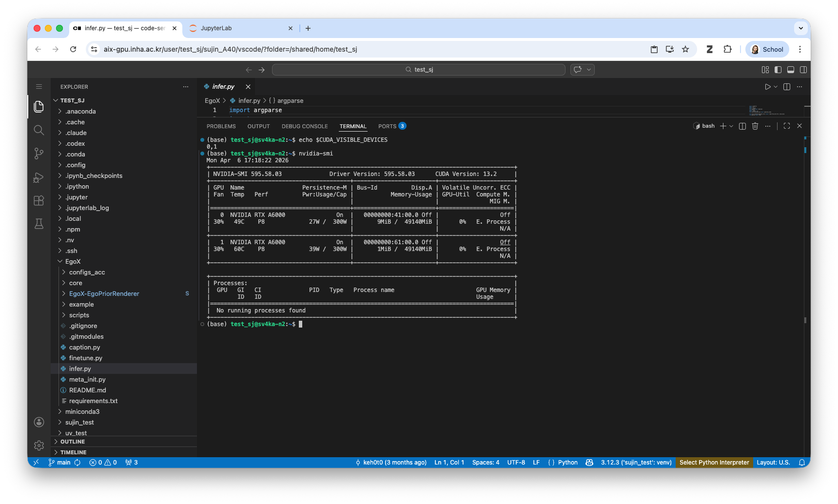This screenshot has height=504, width=838.
Task: Split the terminal pane
Action: (x=742, y=126)
